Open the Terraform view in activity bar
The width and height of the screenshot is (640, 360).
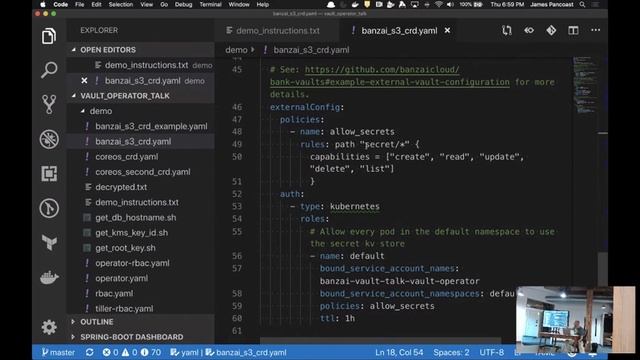point(49,242)
